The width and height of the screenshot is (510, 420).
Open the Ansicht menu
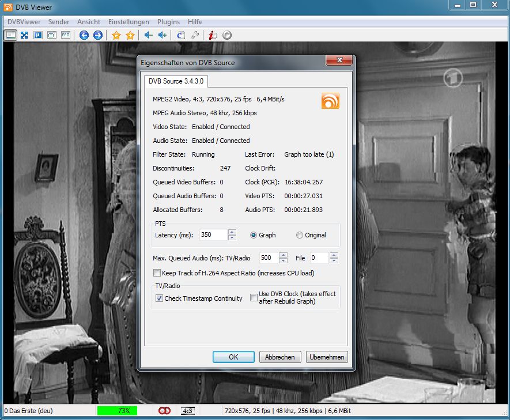click(x=89, y=22)
